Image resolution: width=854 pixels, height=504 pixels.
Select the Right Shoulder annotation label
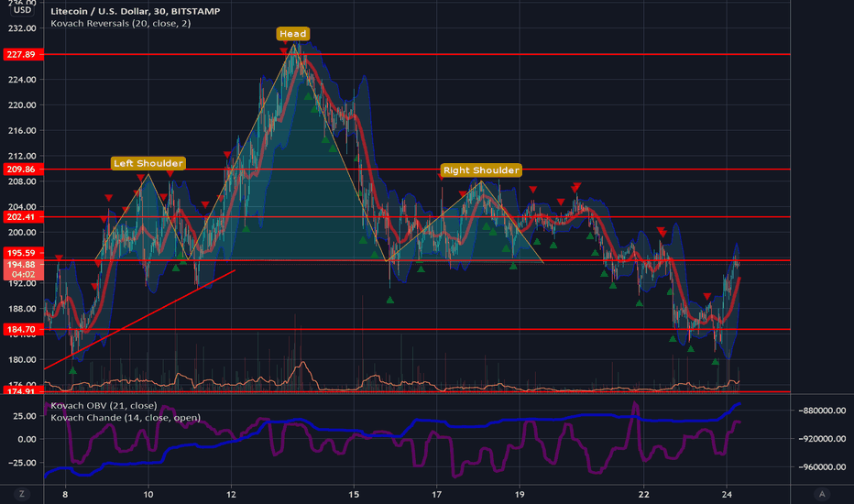[481, 170]
